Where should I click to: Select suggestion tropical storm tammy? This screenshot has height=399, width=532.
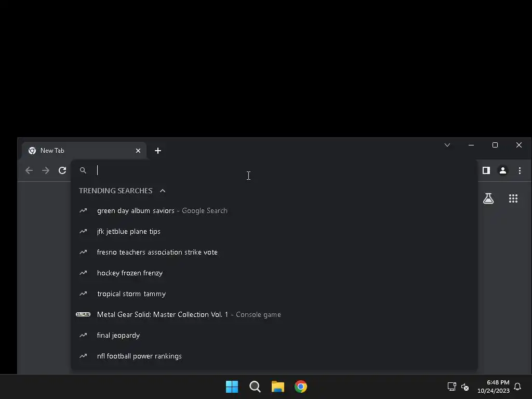pyautogui.click(x=274, y=294)
